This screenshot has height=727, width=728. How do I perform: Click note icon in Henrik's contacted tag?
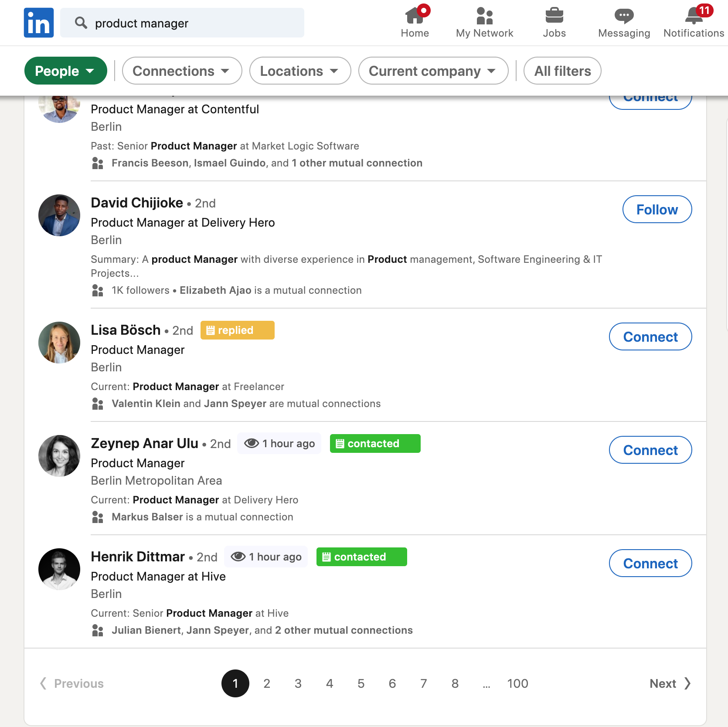(x=327, y=557)
